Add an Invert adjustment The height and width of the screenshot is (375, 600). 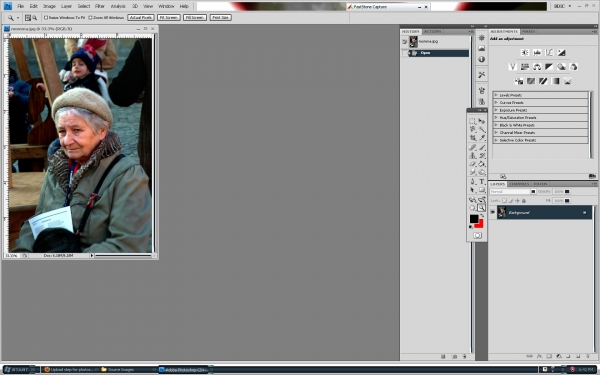pos(519,81)
